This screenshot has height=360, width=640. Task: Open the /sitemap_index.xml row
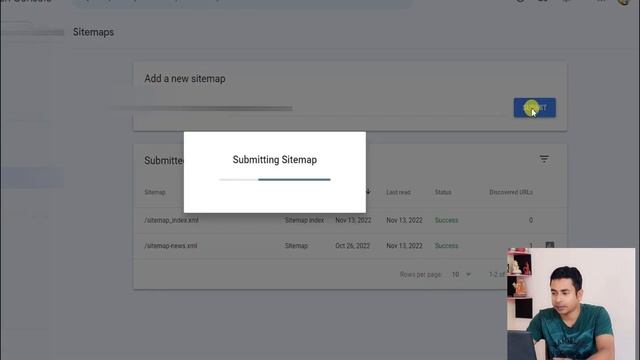pos(350,220)
